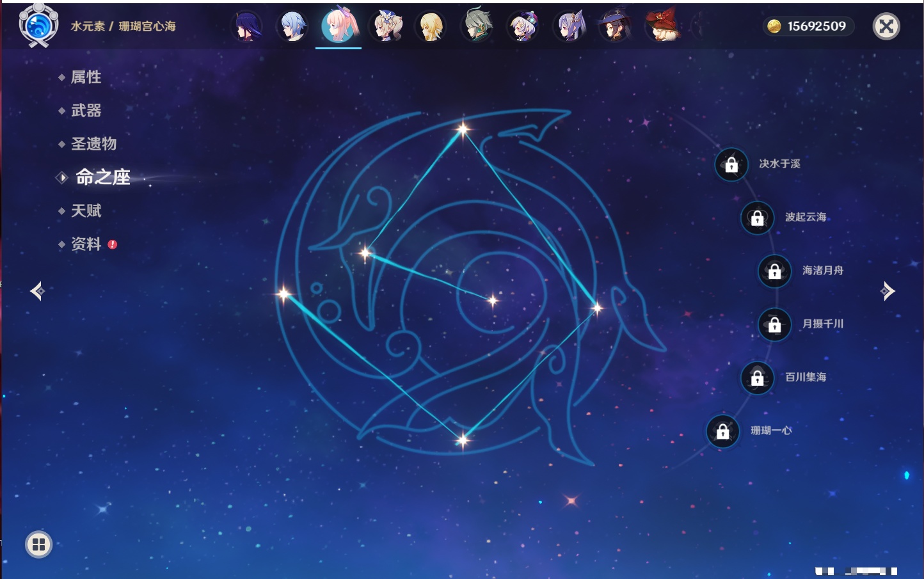Click the rightmost star of the constellation
Viewport: 924px width, 579px height.
pyautogui.click(x=596, y=308)
